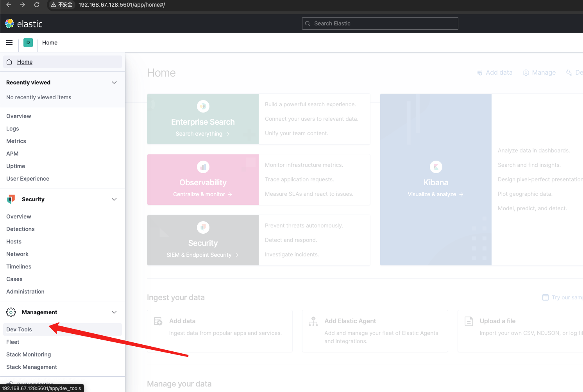This screenshot has width=583, height=392.
Task: Click the Add data link at top right
Action: coord(495,72)
